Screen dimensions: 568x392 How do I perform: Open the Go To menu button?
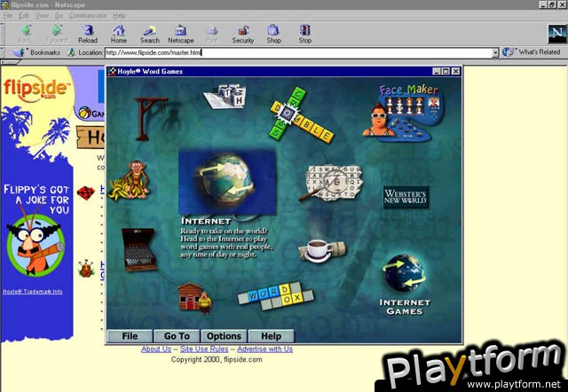click(x=177, y=336)
